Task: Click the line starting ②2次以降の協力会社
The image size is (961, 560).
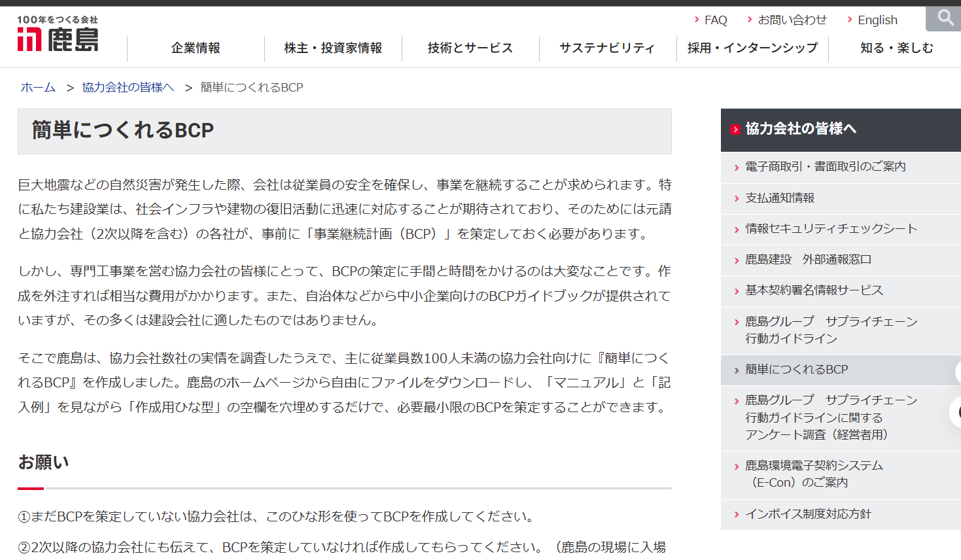Action: click(342, 548)
